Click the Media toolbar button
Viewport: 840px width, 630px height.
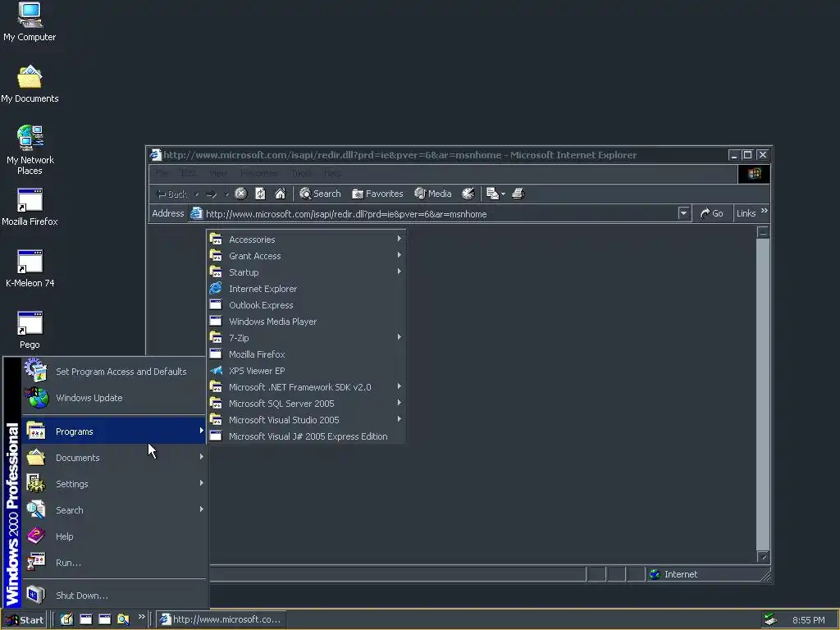[x=433, y=194]
